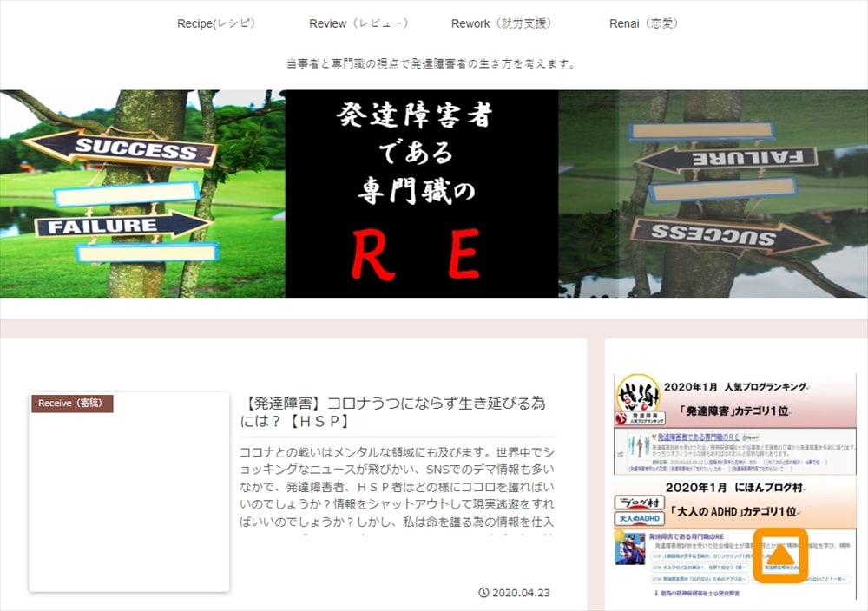Click the 大人のADHD badge

pyautogui.click(x=638, y=519)
